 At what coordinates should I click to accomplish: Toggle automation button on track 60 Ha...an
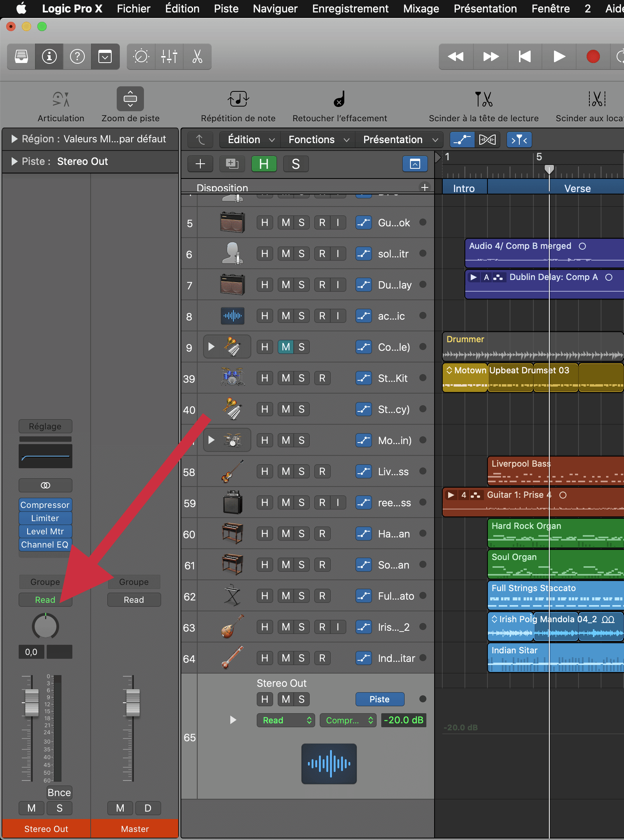click(364, 534)
